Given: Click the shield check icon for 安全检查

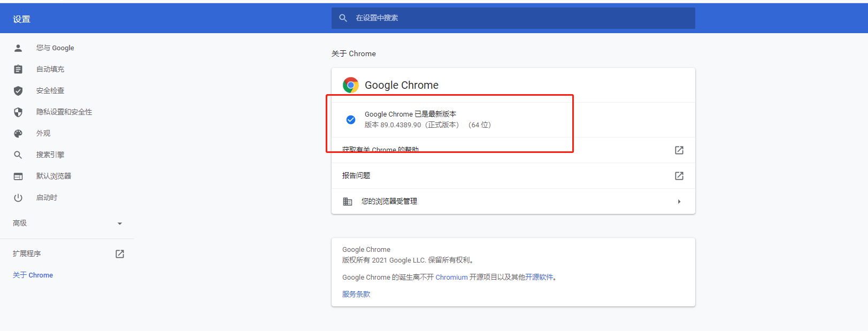Looking at the screenshot, I should click(18, 91).
